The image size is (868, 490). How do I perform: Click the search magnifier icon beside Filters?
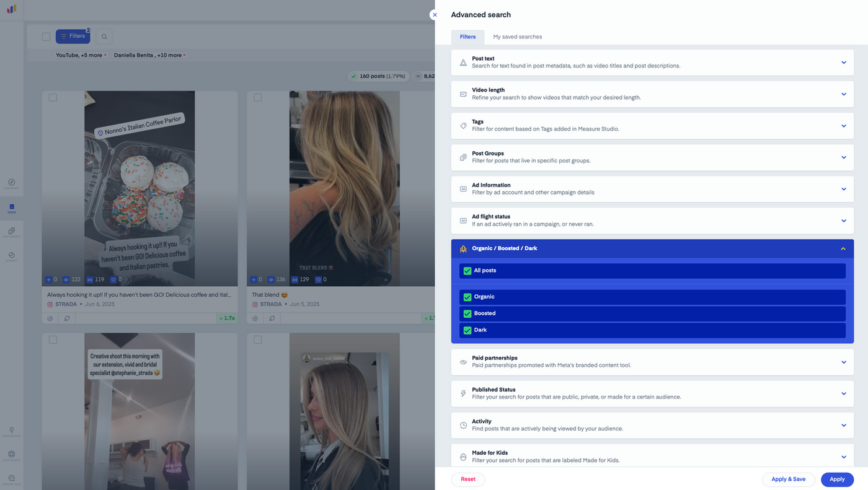[x=104, y=37]
